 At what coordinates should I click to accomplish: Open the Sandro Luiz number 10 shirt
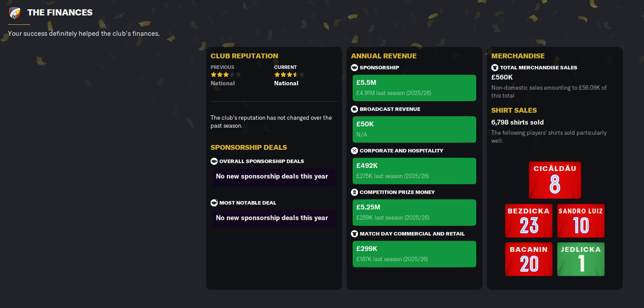click(581, 221)
